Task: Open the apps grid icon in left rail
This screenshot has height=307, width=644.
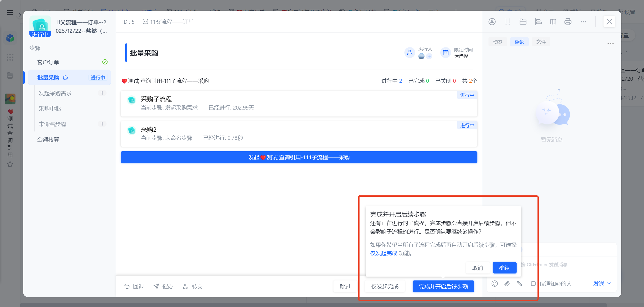Action: [10, 57]
